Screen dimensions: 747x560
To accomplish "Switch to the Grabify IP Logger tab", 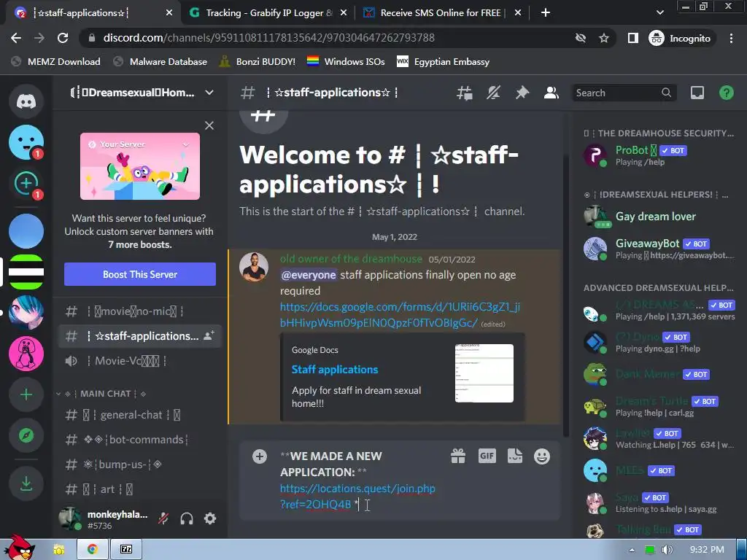I will (268, 13).
